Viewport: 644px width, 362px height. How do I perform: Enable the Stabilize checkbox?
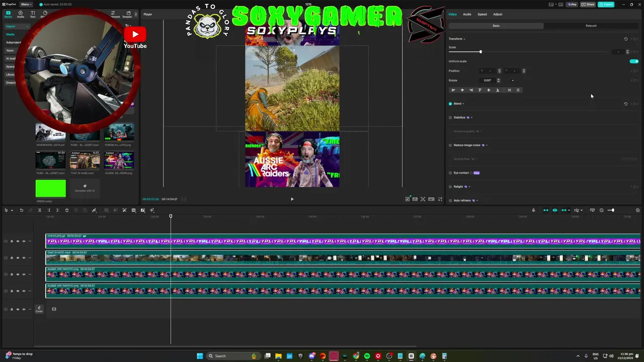tap(450, 118)
